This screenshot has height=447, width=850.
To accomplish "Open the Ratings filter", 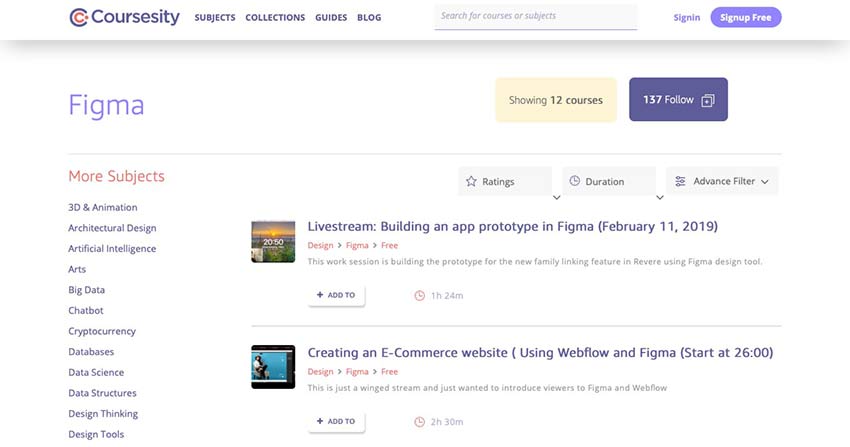I will pyautogui.click(x=505, y=182).
